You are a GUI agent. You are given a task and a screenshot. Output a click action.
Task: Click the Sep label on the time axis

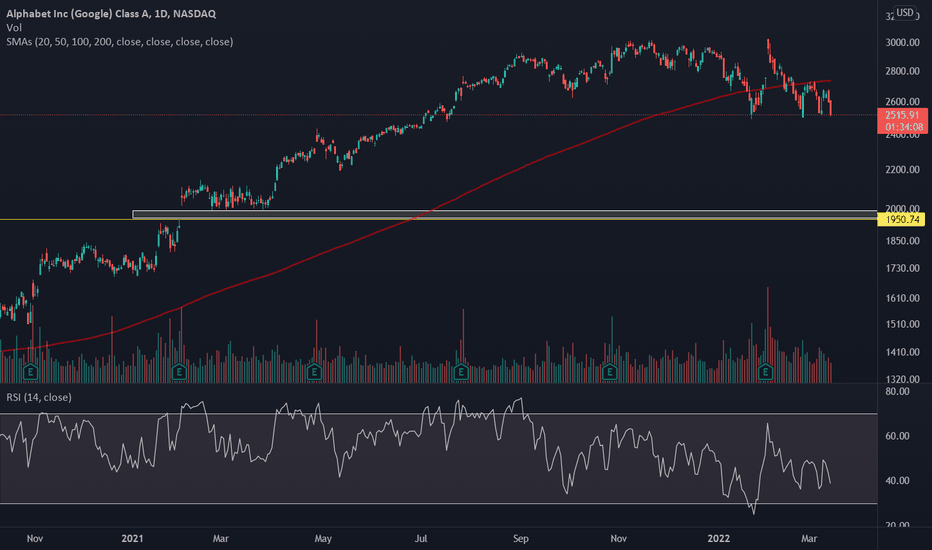tap(520, 538)
